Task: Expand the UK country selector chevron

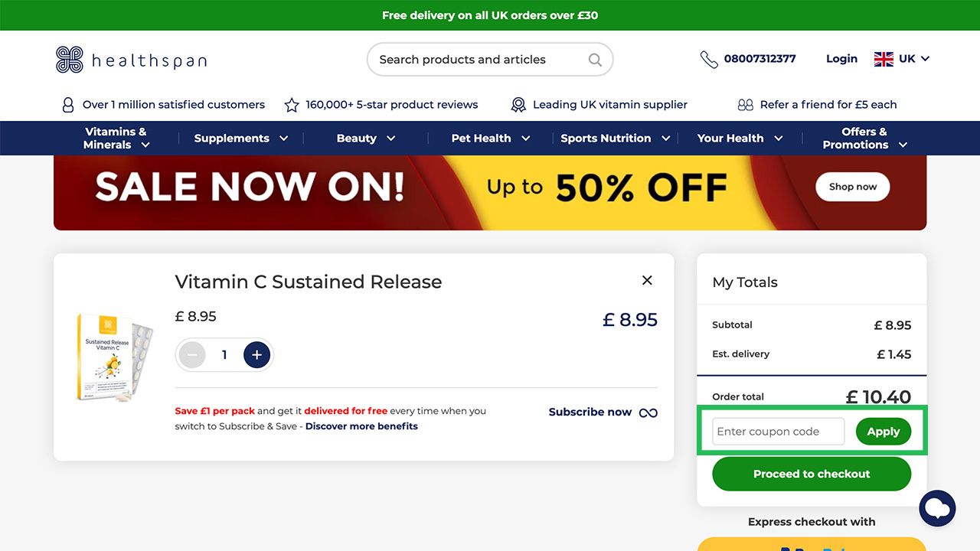Action: pyautogui.click(x=925, y=59)
